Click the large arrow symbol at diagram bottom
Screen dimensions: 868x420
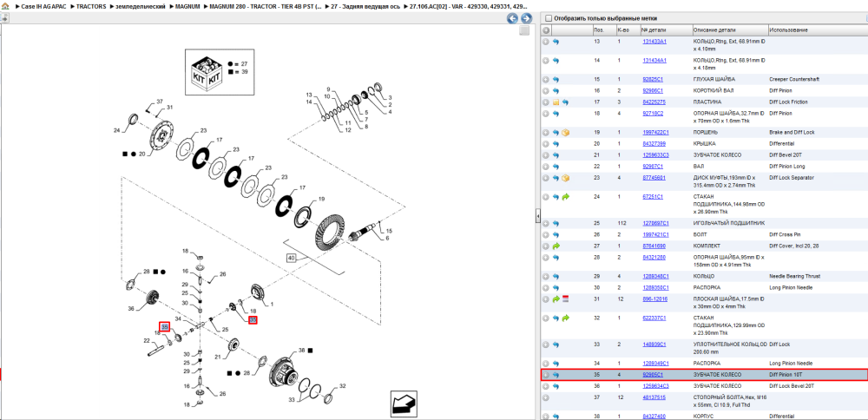(403, 404)
